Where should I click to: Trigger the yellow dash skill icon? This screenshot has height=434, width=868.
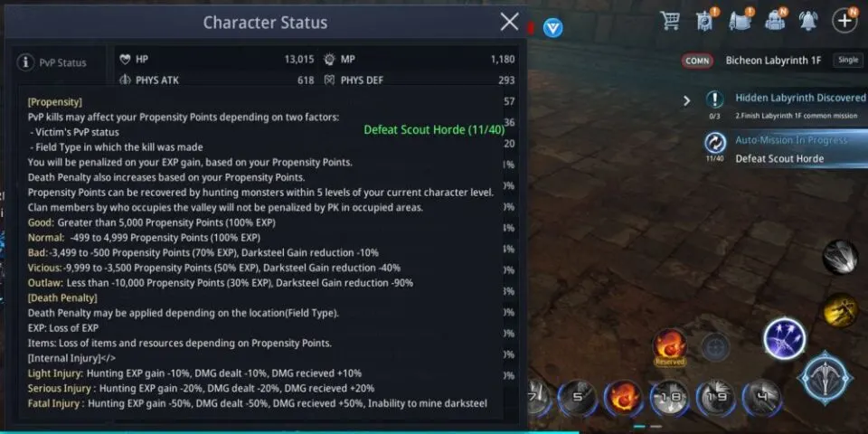point(840,310)
